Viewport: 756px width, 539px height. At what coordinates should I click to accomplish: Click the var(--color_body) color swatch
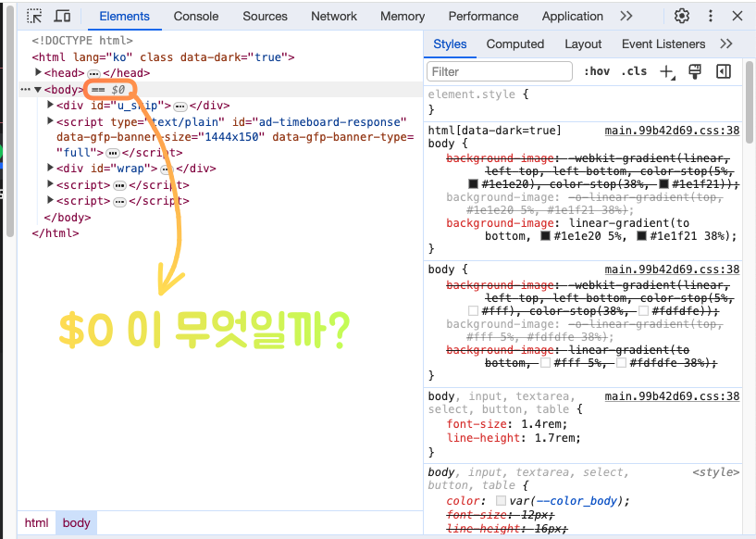(501, 501)
